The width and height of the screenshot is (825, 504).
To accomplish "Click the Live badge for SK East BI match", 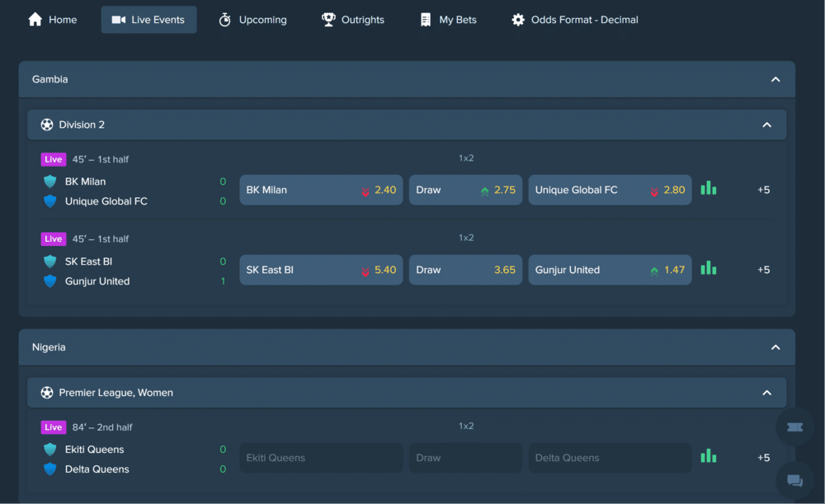I will pos(53,239).
